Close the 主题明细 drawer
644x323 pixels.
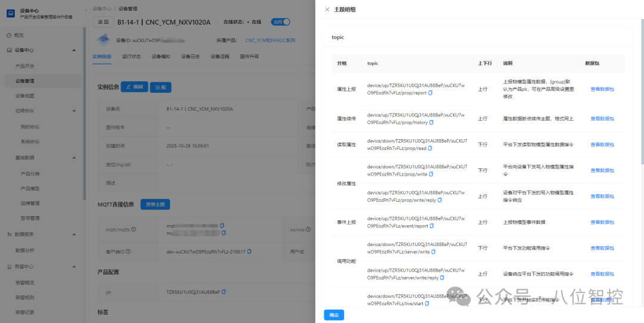click(x=327, y=10)
